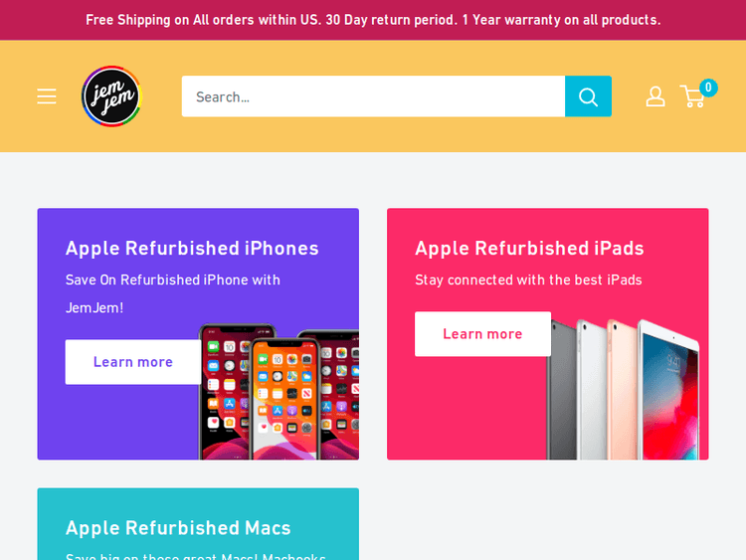Click the "Stay connected with the best iPads" text
This screenshot has width=746, height=560.
pos(528,280)
